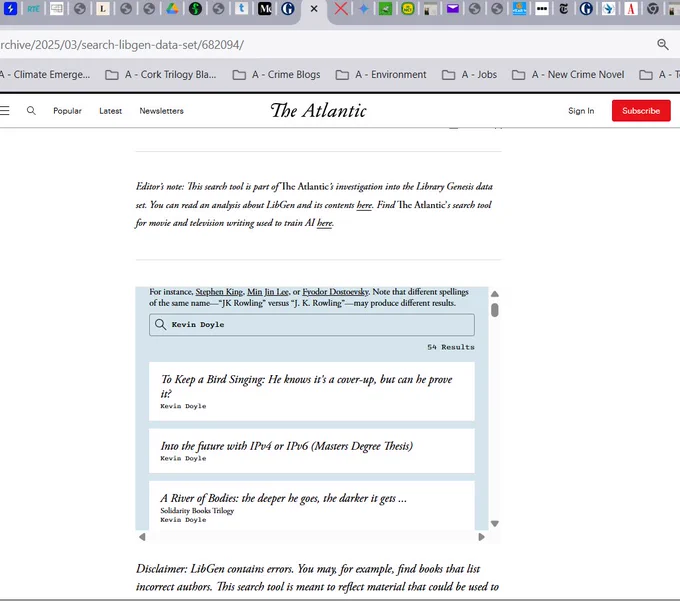Switch to the blue bird favicon tab
The width and height of the screenshot is (680, 601).
pos(608,9)
